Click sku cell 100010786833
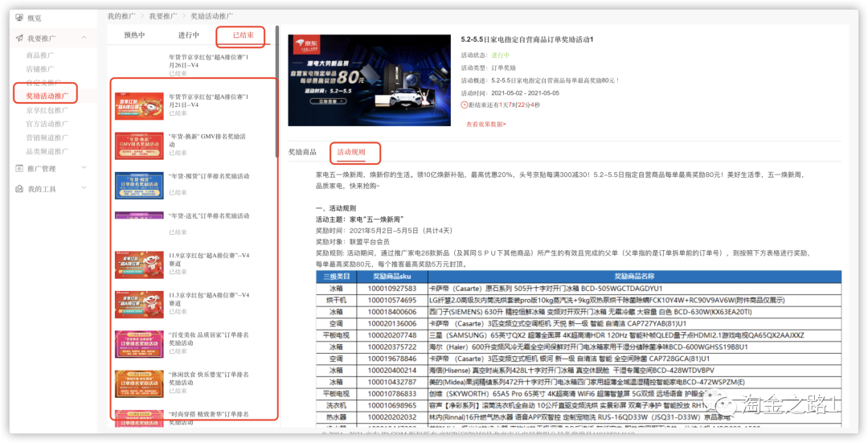This screenshot has height=443, width=868. pos(392,394)
